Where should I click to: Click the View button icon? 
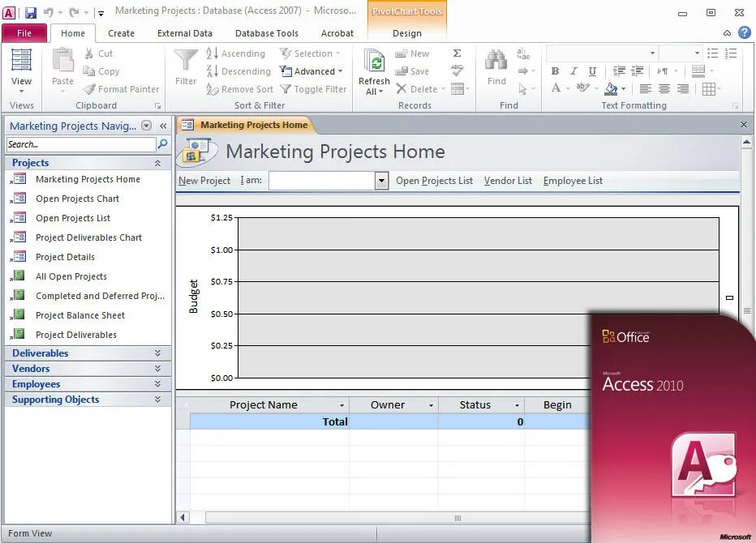pyautogui.click(x=22, y=60)
